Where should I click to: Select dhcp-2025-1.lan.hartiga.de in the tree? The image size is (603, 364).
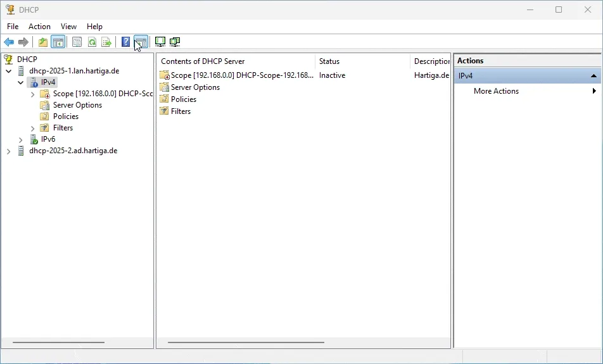(74, 71)
